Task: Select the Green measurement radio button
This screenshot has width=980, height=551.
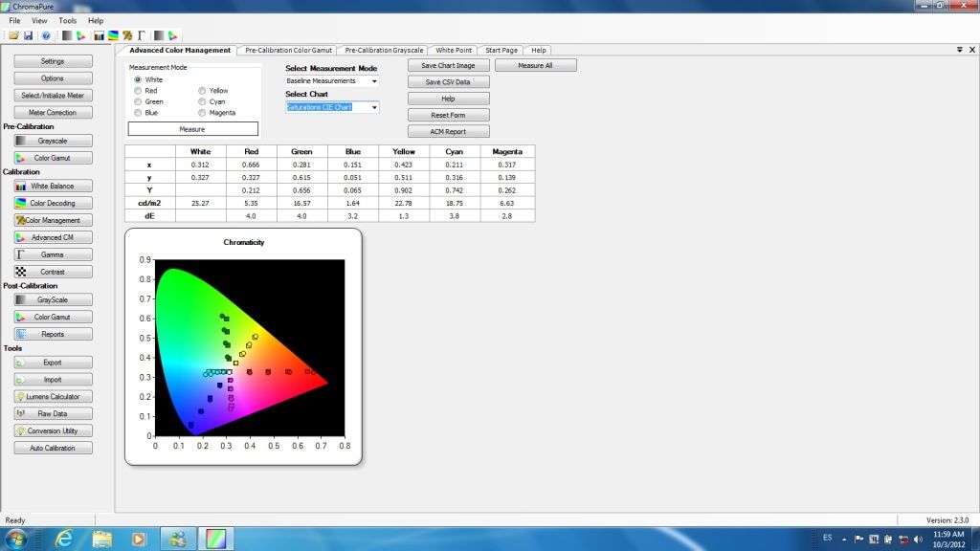Action: (138, 101)
